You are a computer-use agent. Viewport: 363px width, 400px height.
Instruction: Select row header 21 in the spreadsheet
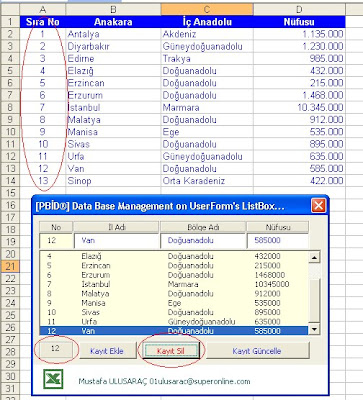[x=10, y=266]
